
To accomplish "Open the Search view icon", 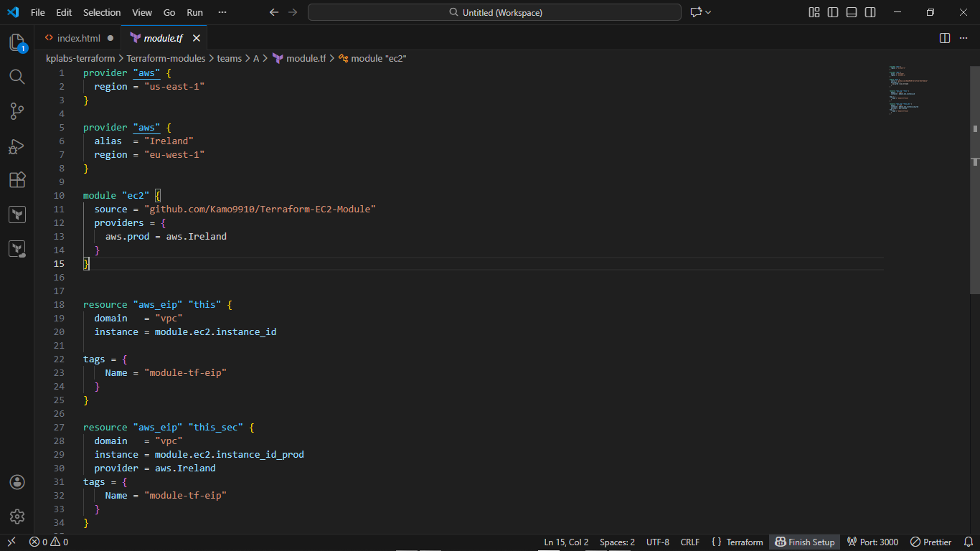I will 17,77.
